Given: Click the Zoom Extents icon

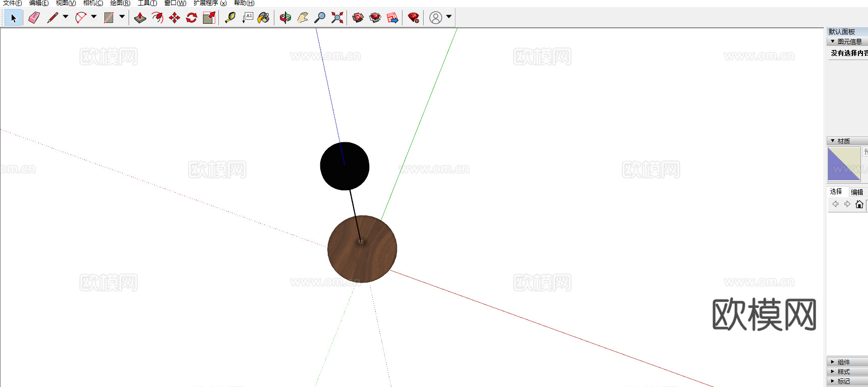Looking at the screenshot, I should point(337,18).
